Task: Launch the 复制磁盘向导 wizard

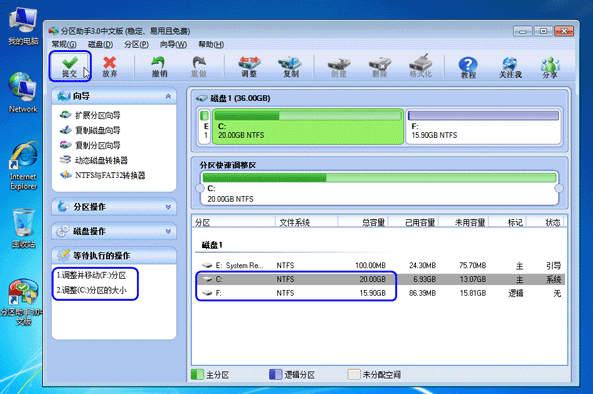Action: coord(98,130)
